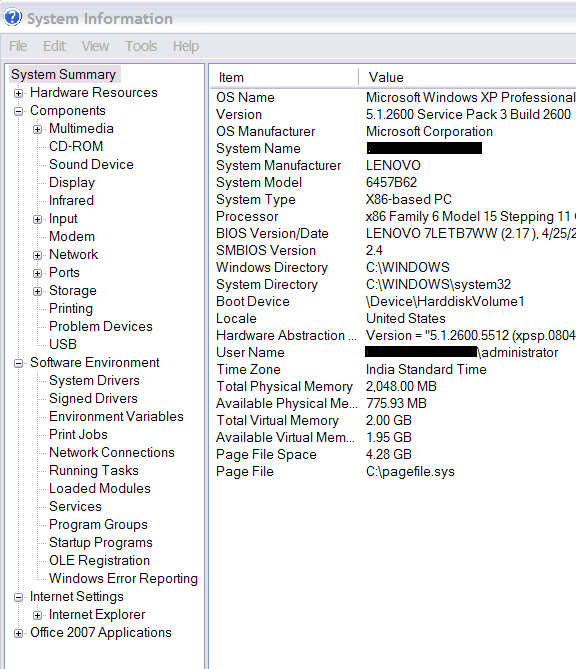Select the Infrared tree item

point(71,201)
